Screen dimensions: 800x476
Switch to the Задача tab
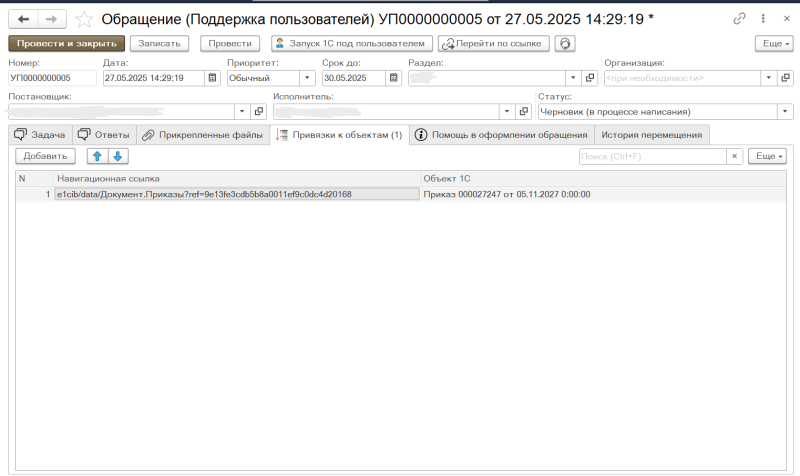point(40,135)
